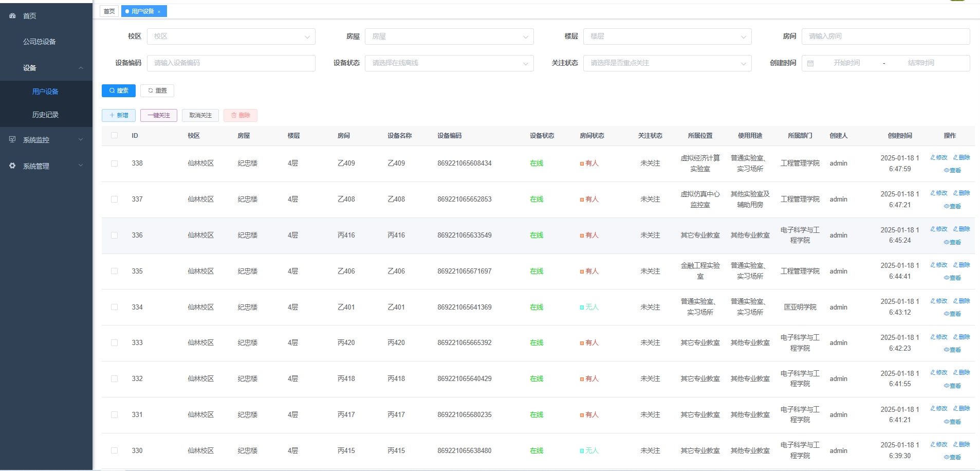980x471 pixels.
Task: Edit row 330 with 修改 link
Action: (x=939, y=444)
